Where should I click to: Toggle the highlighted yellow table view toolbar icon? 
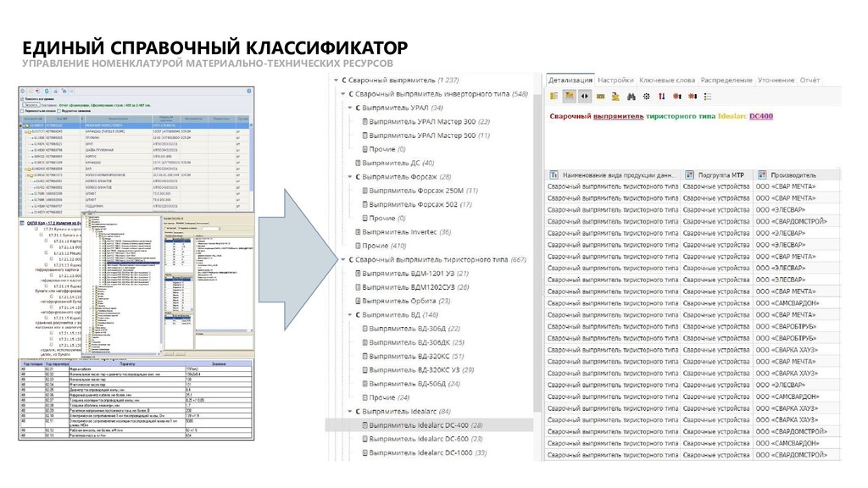click(x=569, y=97)
